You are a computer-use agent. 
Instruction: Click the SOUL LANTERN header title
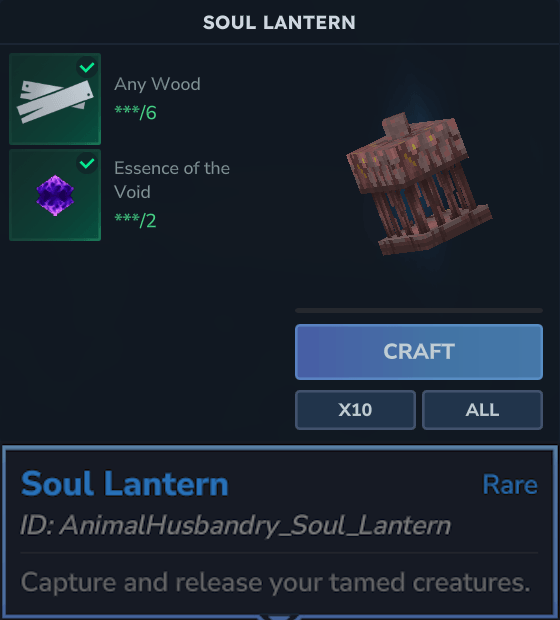(279, 23)
